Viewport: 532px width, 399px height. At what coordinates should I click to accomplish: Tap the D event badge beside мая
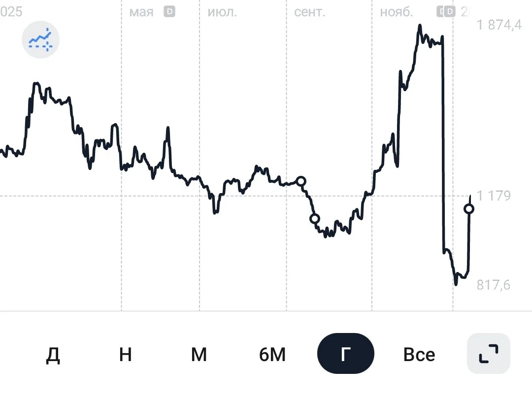coord(169,12)
